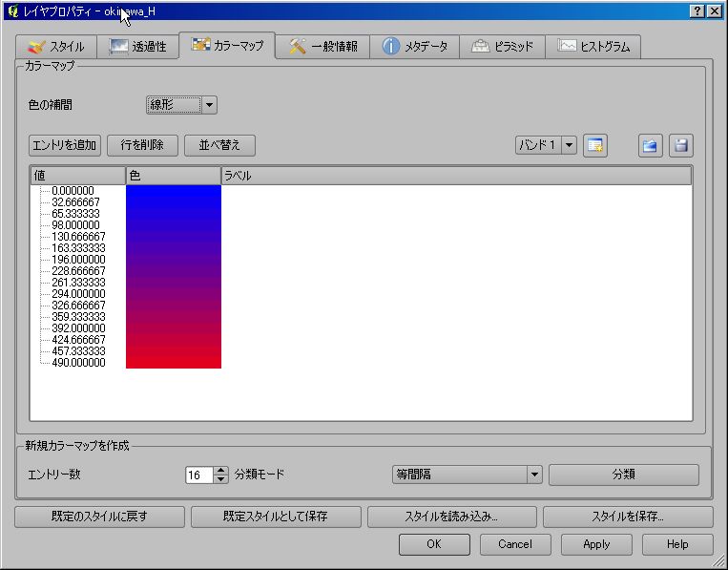This screenshot has height=570, width=728.
Task: Open the ヒストグラム tab
Action: 593,47
